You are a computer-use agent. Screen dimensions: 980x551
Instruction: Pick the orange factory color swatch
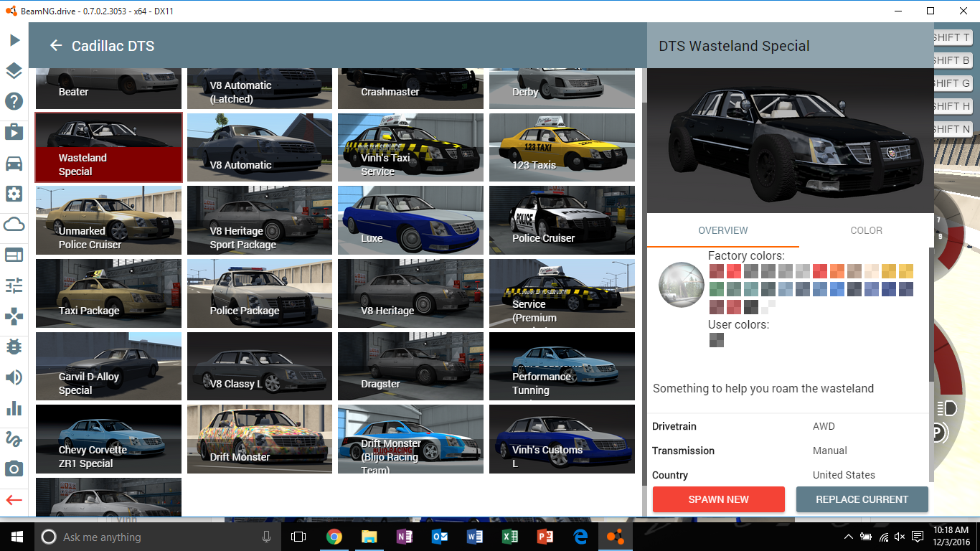pyautogui.click(x=837, y=271)
